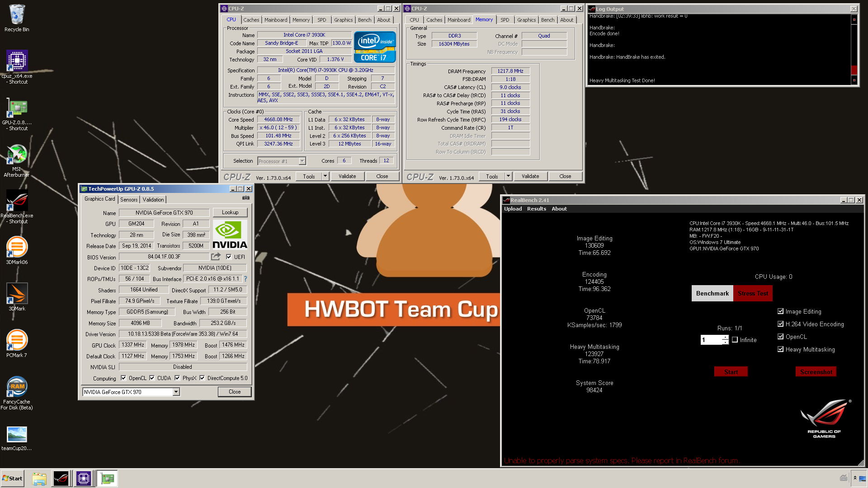Click GPU-Z screenshot camera icon
Screen dimensions: 868x488
pos(245,198)
